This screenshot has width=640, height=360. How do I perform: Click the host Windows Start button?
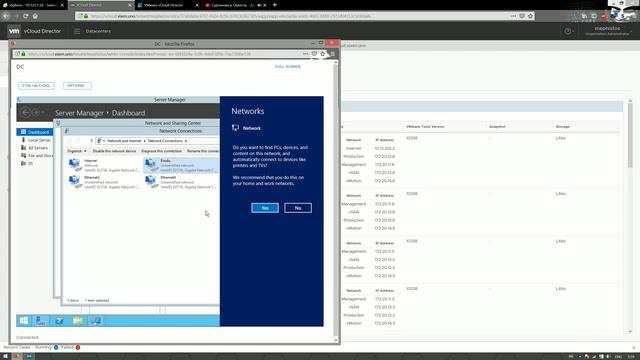(x=5, y=356)
